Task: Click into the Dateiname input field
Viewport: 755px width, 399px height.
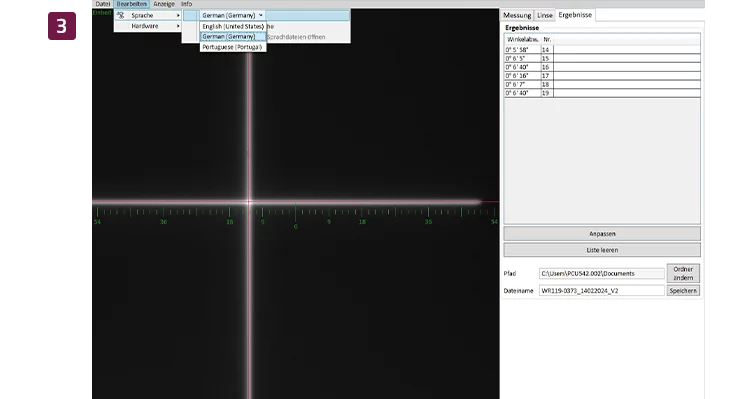Action: coord(601,291)
